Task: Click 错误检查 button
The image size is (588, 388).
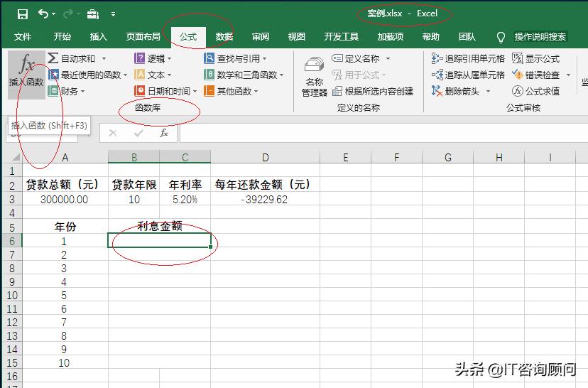Action: click(x=536, y=75)
